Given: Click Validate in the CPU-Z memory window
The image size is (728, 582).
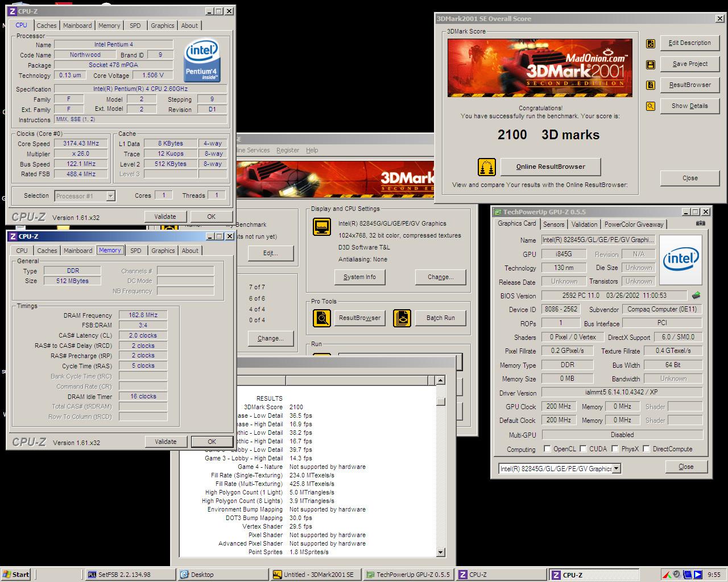Looking at the screenshot, I should pyautogui.click(x=166, y=442).
